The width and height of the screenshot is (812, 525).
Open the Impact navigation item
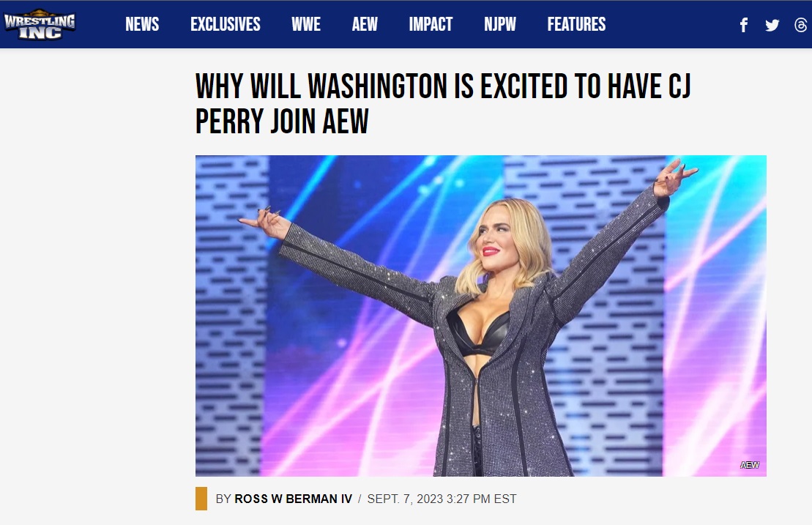431,24
